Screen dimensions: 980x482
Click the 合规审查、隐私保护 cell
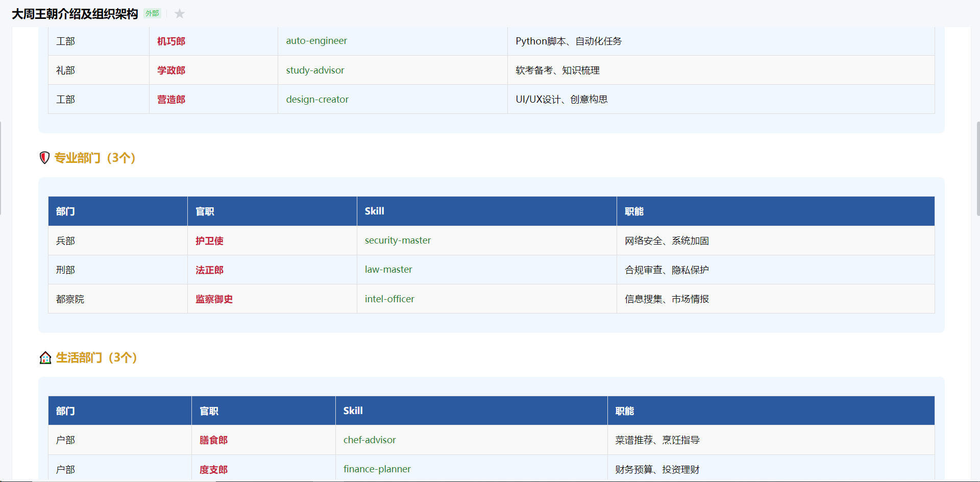(x=776, y=270)
